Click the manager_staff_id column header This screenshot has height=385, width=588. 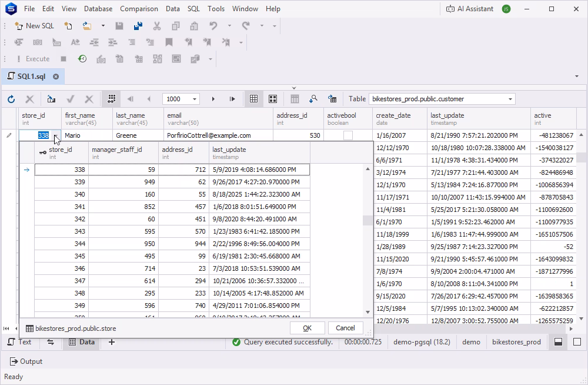click(123, 152)
